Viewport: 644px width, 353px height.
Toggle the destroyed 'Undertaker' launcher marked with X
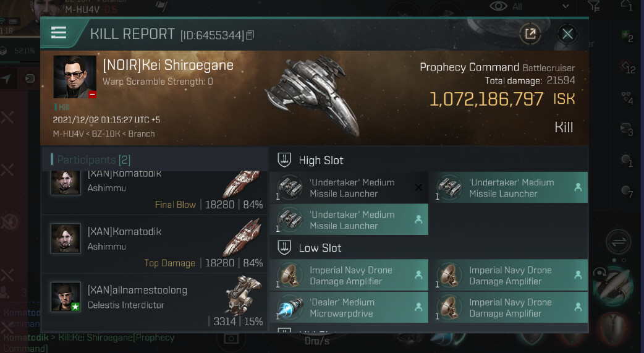click(x=418, y=187)
